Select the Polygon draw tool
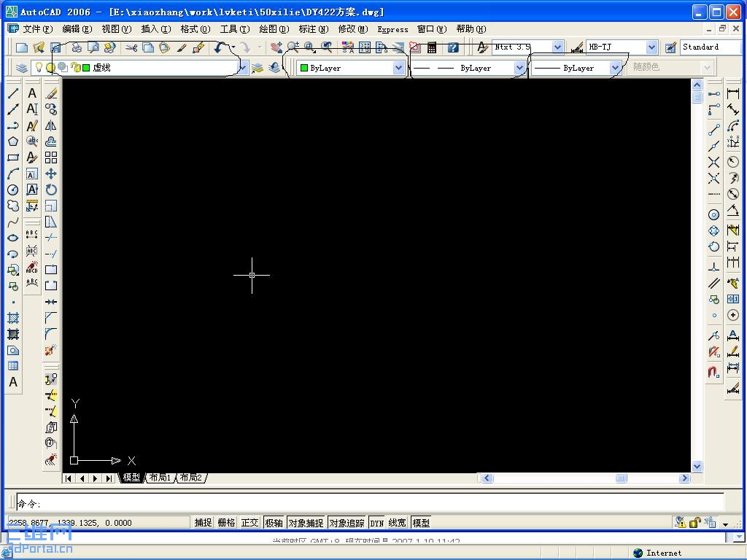747x560 pixels. (x=13, y=141)
